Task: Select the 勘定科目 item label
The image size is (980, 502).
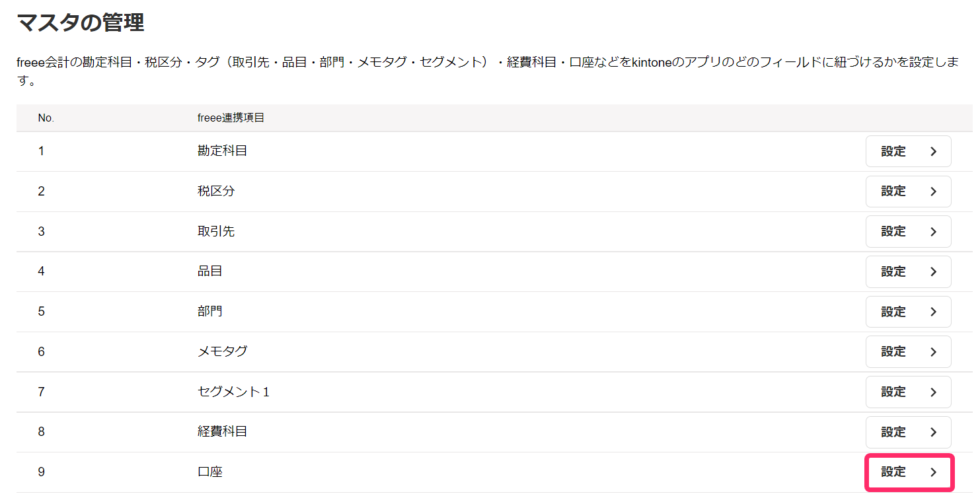Action: [x=222, y=151]
